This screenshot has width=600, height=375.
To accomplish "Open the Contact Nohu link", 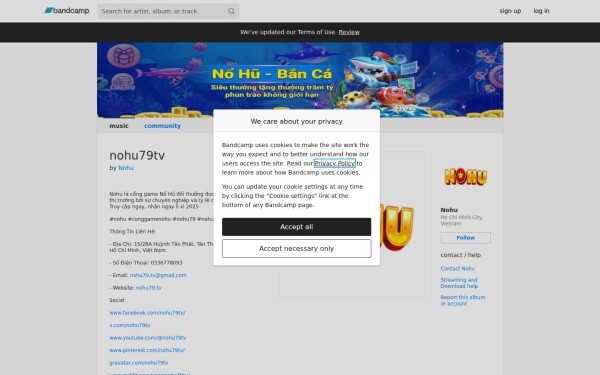I will click(457, 269).
